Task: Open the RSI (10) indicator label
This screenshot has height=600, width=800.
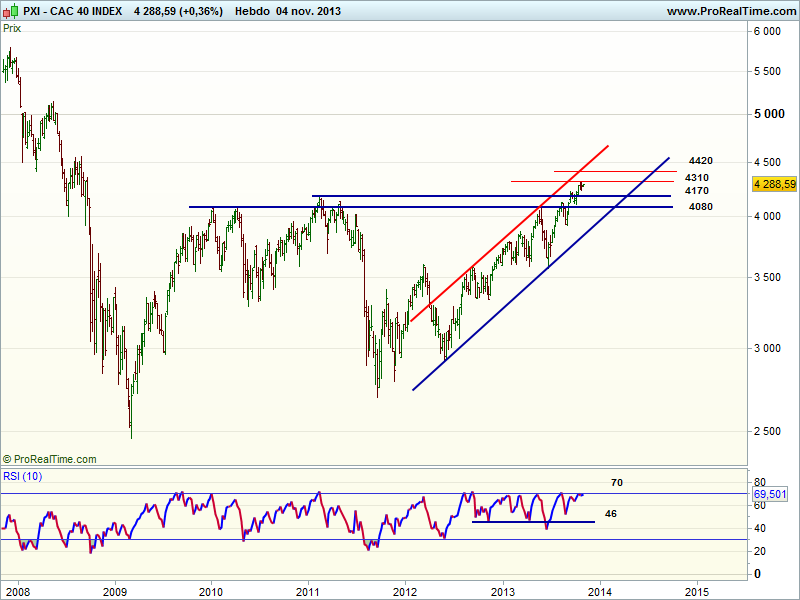Action: (23, 475)
